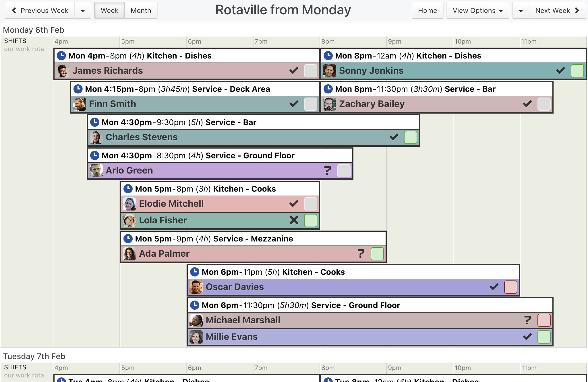Image resolution: width=588 pixels, height=382 pixels.
Task: Click the checkmark icon on James Richards row
Action: click(294, 71)
